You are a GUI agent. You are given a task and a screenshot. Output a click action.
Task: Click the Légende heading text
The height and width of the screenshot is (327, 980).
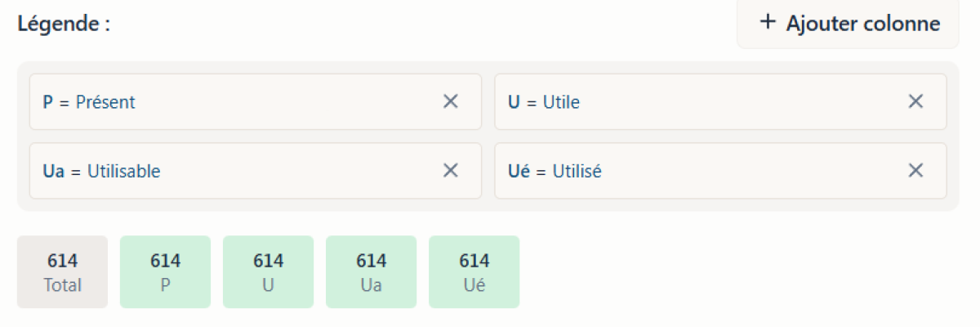click(64, 24)
